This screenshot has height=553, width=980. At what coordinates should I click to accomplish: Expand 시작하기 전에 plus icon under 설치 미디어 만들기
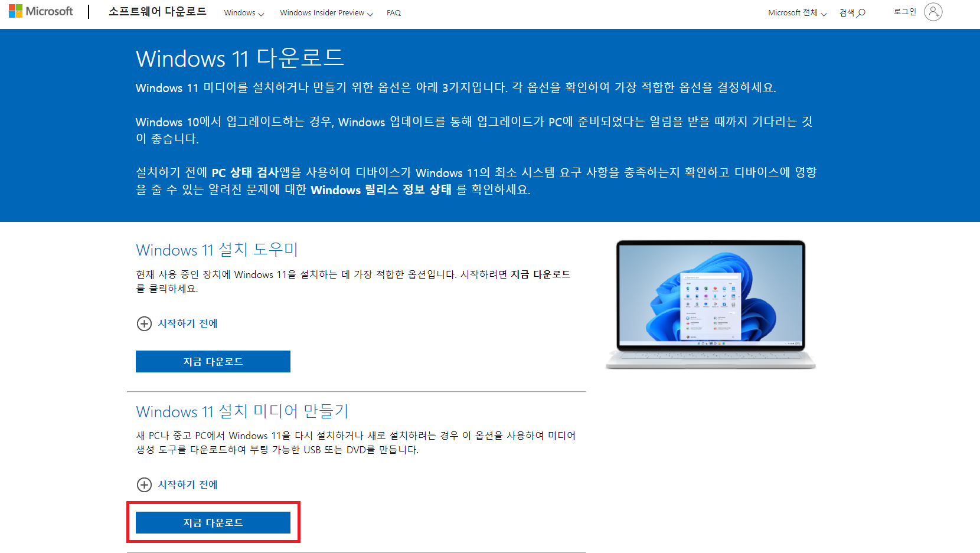144,485
